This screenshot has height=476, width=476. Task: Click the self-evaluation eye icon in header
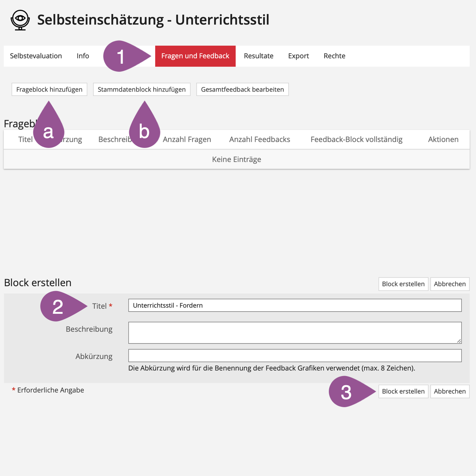pos(20,20)
